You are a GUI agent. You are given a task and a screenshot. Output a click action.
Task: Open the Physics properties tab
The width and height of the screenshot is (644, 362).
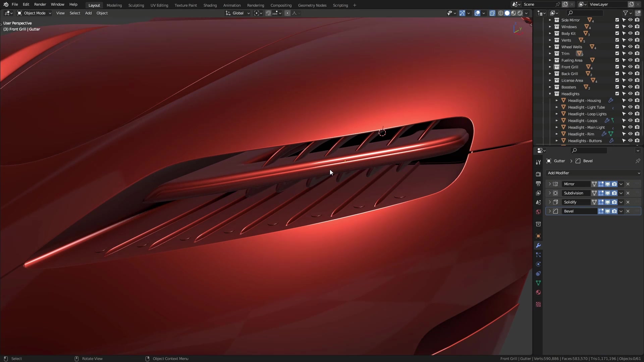(538, 264)
